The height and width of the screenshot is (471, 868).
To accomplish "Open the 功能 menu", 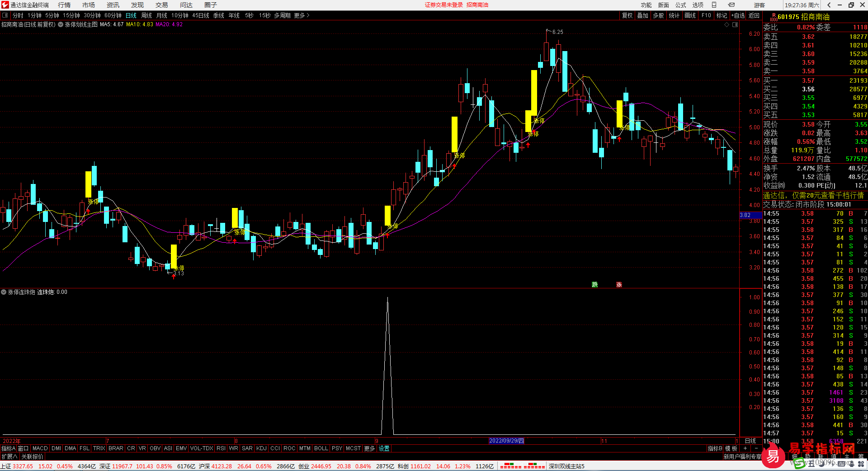I will coord(646,5).
